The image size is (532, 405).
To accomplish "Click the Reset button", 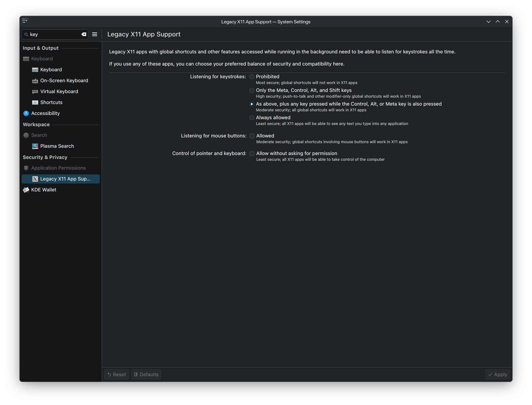I will 116,374.
